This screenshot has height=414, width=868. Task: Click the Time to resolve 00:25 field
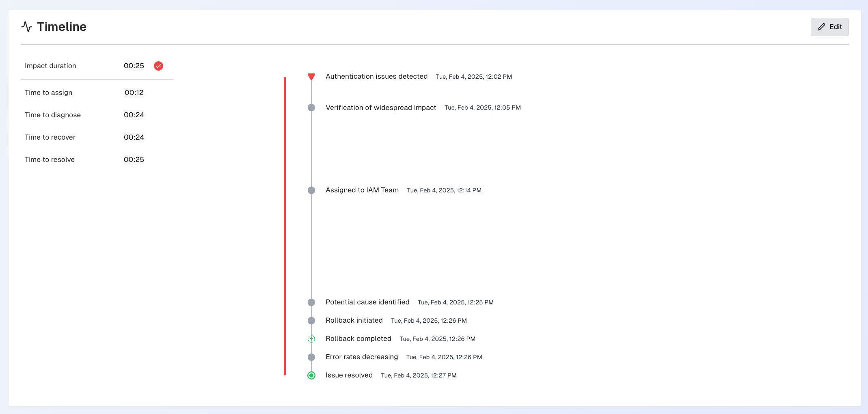(134, 160)
